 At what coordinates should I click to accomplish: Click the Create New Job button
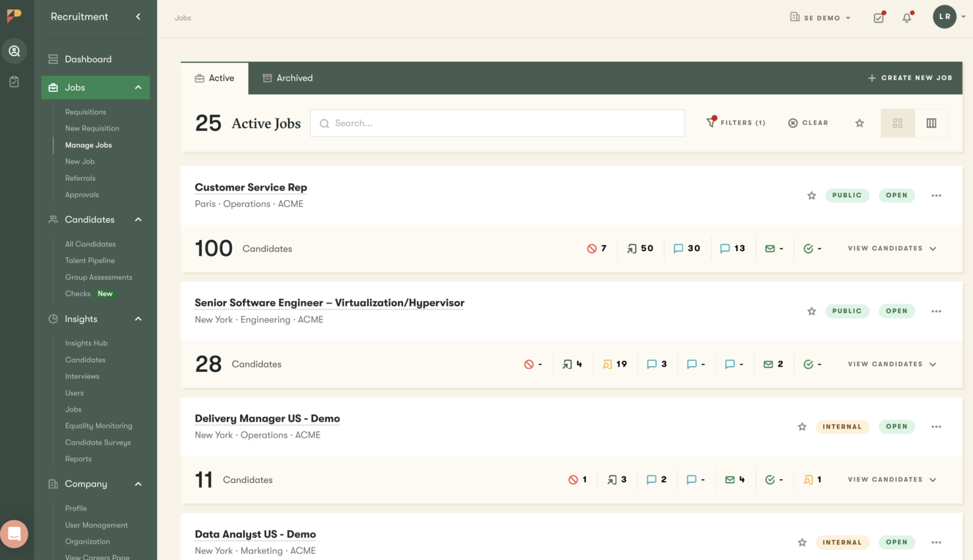910,78
